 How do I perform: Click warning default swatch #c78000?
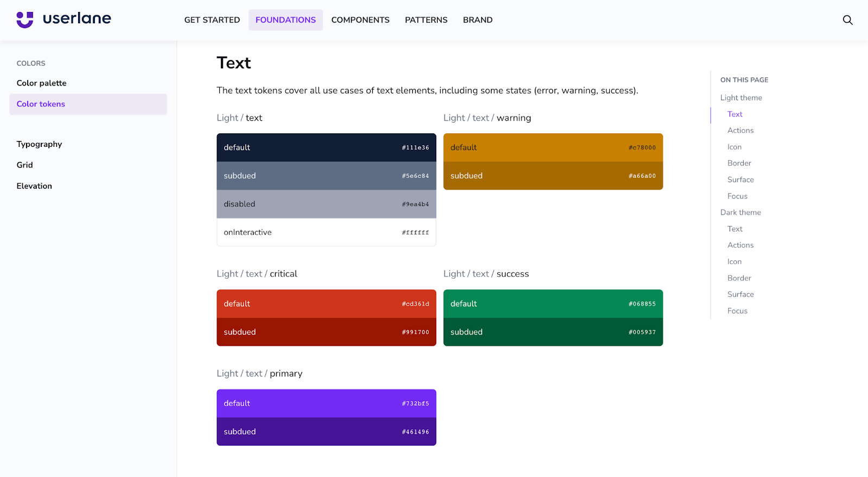[x=553, y=147]
